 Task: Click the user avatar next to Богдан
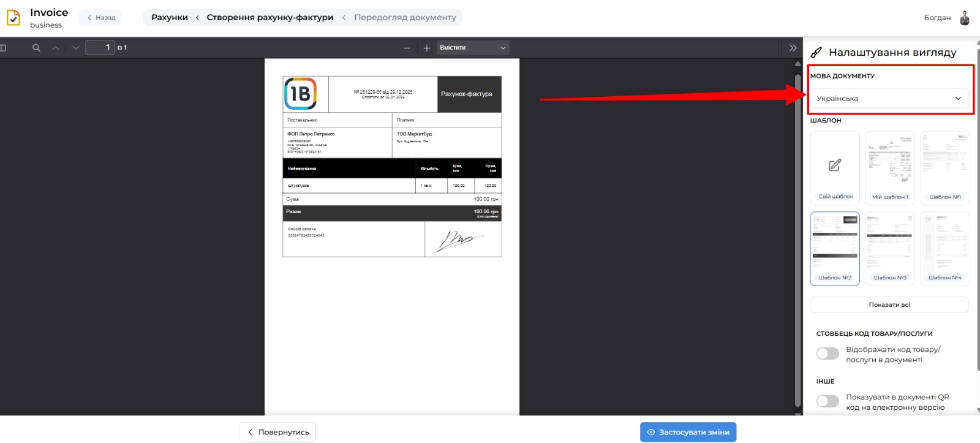965,18
